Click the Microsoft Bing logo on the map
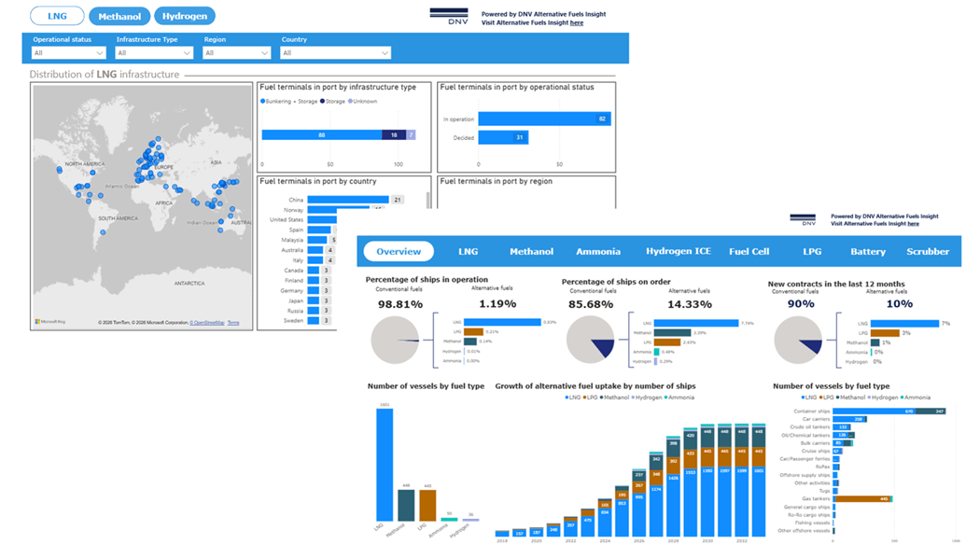Viewport: 980px width, 544px height. tap(50, 322)
